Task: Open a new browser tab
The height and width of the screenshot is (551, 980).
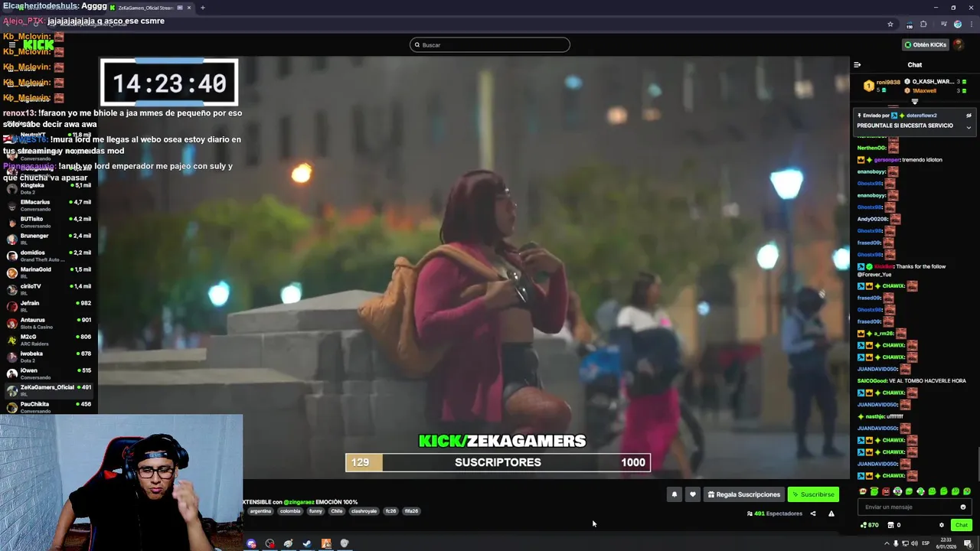Action: [203, 8]
